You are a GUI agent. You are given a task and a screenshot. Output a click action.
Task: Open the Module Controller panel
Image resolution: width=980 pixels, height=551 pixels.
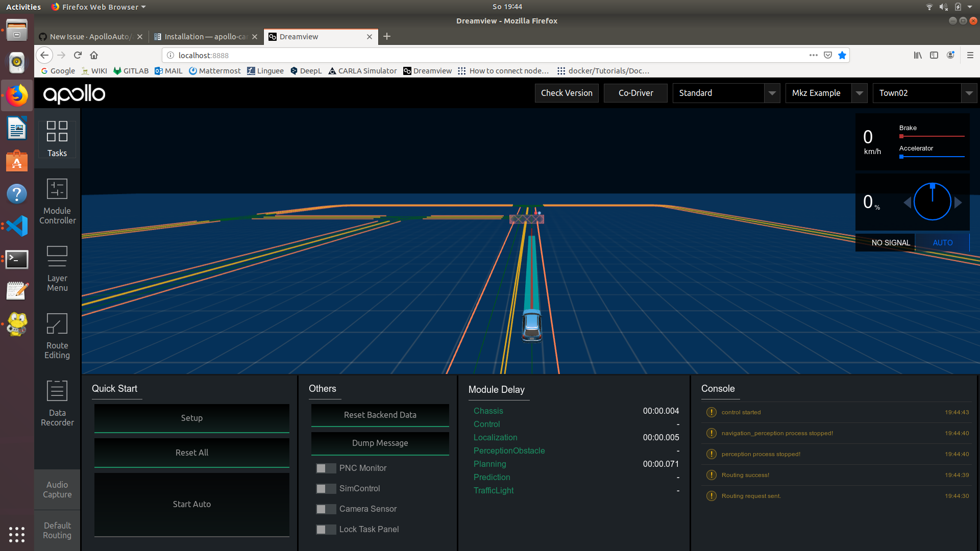57,202
